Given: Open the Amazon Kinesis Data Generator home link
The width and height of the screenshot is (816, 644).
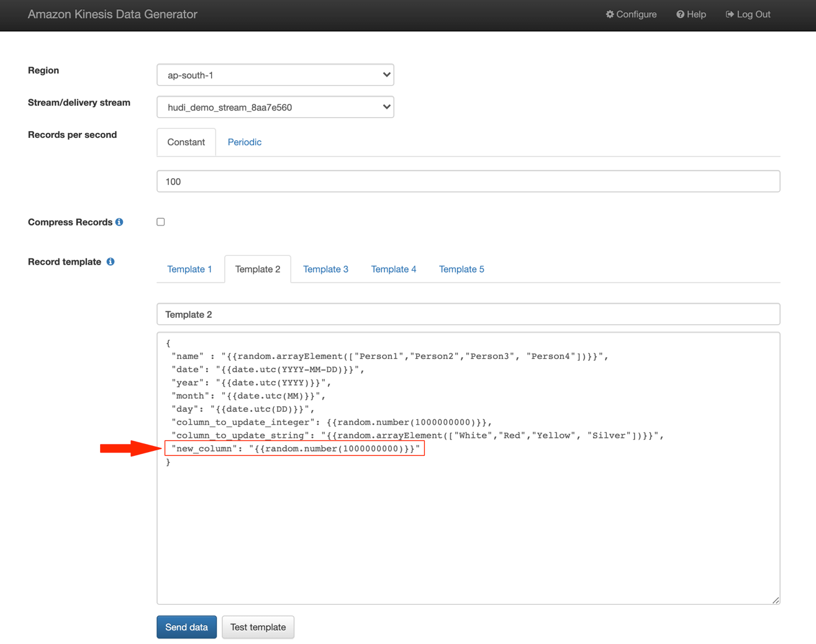Looking at the screenshot, I should [112, 14].
